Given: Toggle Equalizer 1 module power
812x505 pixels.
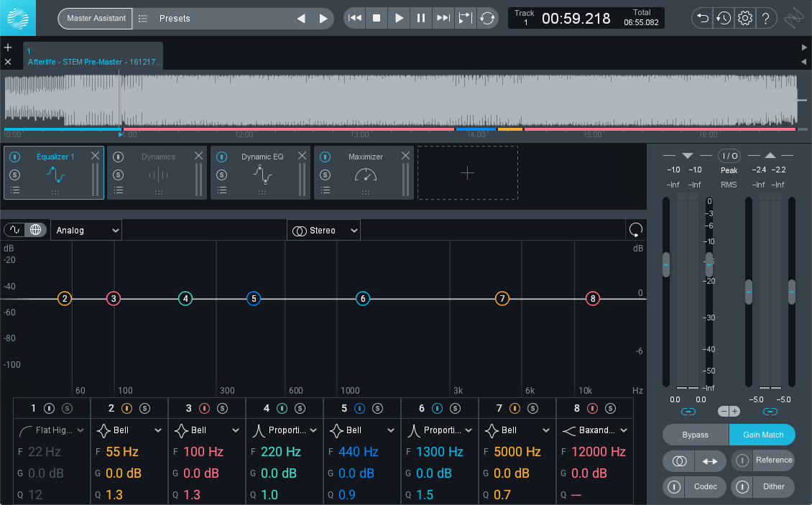Looking at the screenshot, I should (x=15, y=157).
